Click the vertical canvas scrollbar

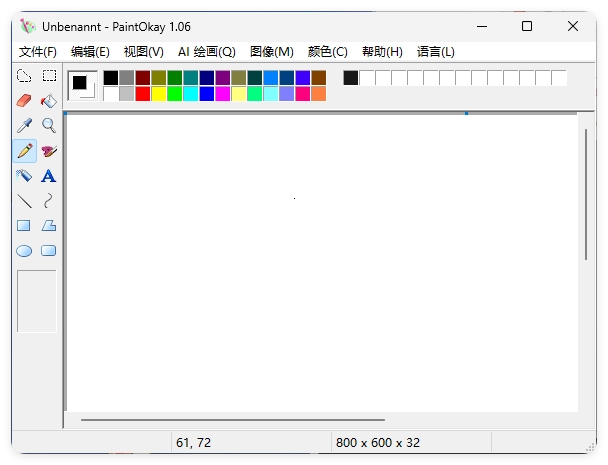[x=586, y=194]
